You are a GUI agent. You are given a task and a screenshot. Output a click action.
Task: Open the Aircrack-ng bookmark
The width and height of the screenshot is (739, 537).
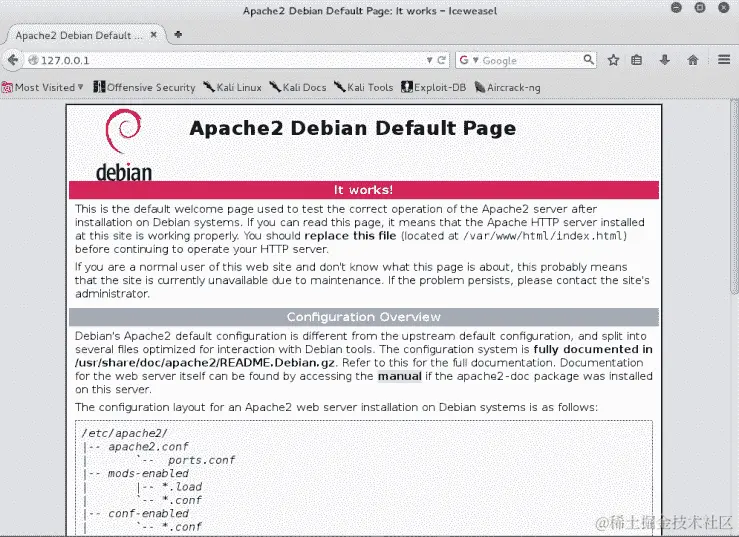click(x=508, y=87)
